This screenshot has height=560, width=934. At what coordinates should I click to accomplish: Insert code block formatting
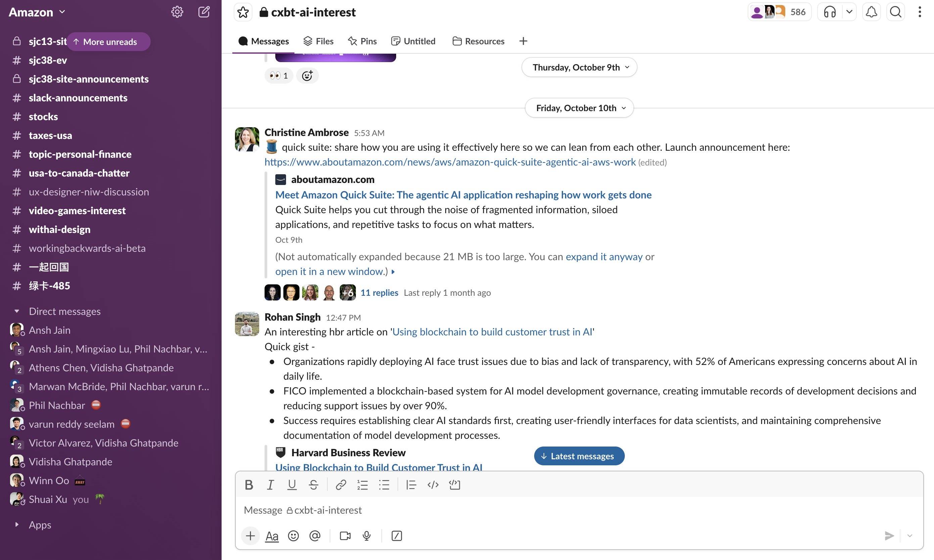454,485
